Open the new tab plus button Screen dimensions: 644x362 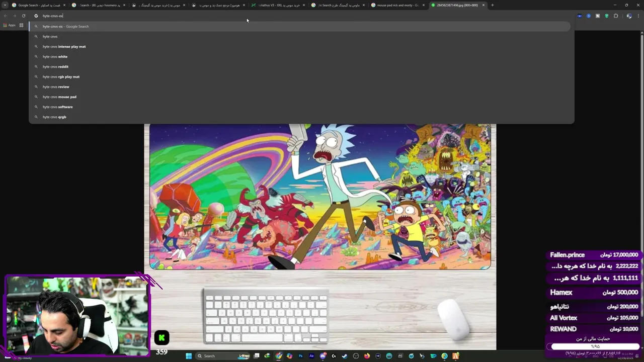pos(492,5)
